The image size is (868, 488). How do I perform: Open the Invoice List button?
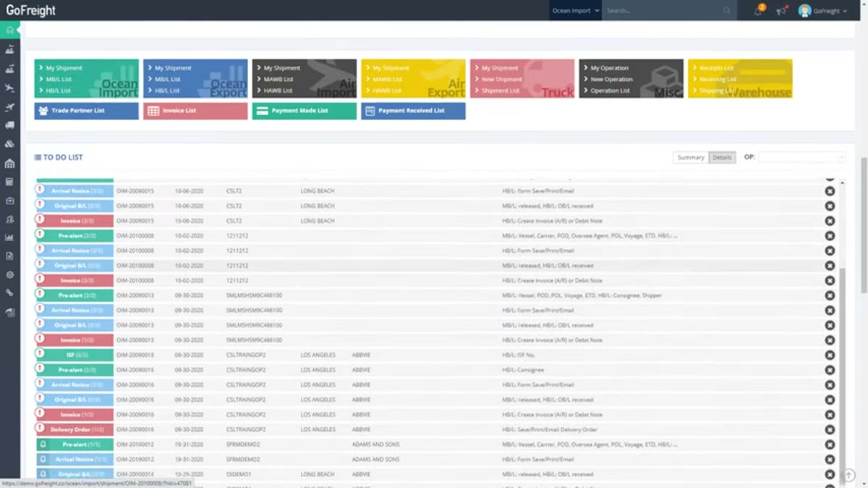195,111
